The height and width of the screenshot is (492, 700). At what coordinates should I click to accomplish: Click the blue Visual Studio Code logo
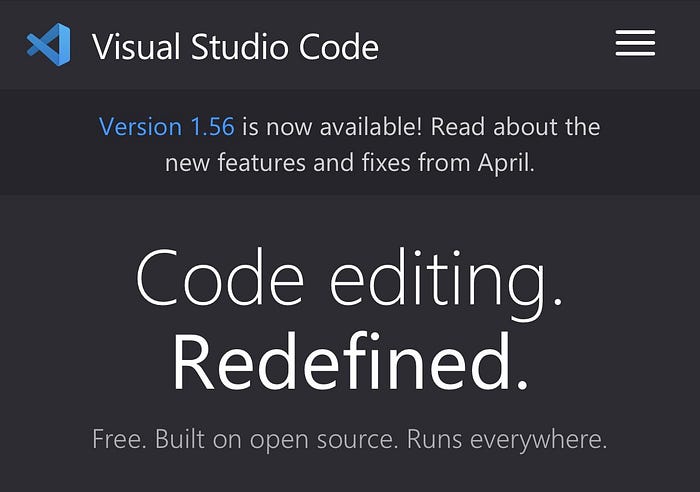pos(49,44)
